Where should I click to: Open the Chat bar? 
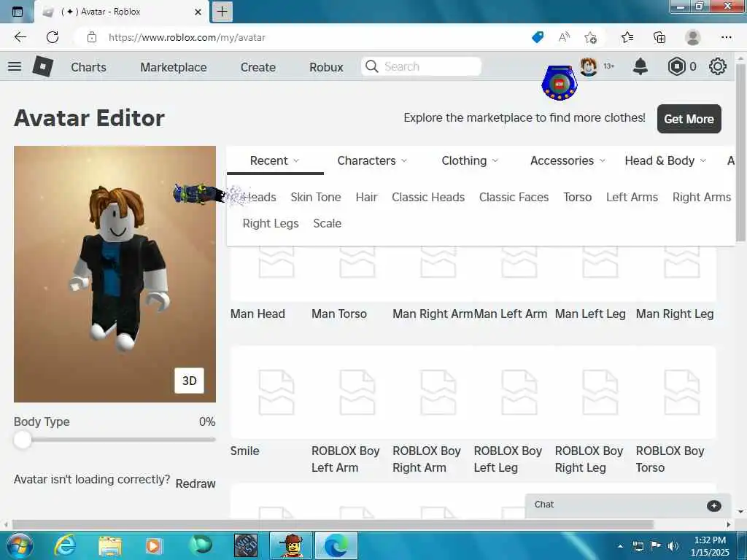pos(628,506)
